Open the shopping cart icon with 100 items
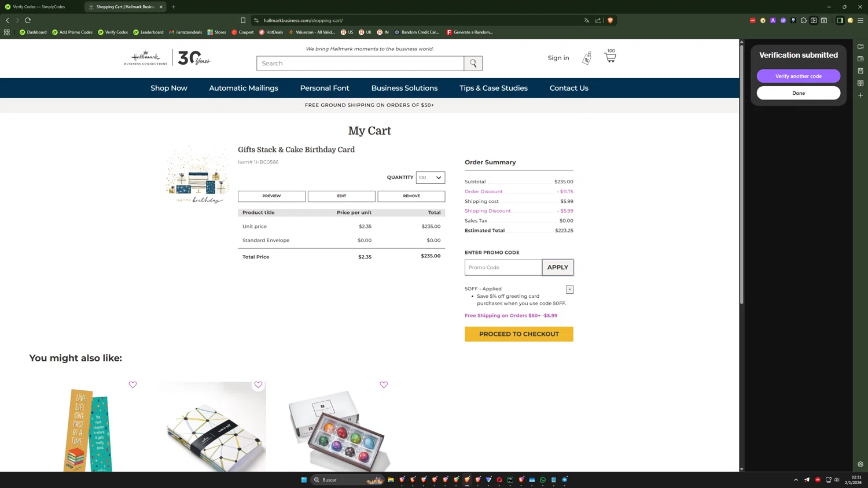The image size is (868, 488). pyautogui.click(x=610, y=56)
